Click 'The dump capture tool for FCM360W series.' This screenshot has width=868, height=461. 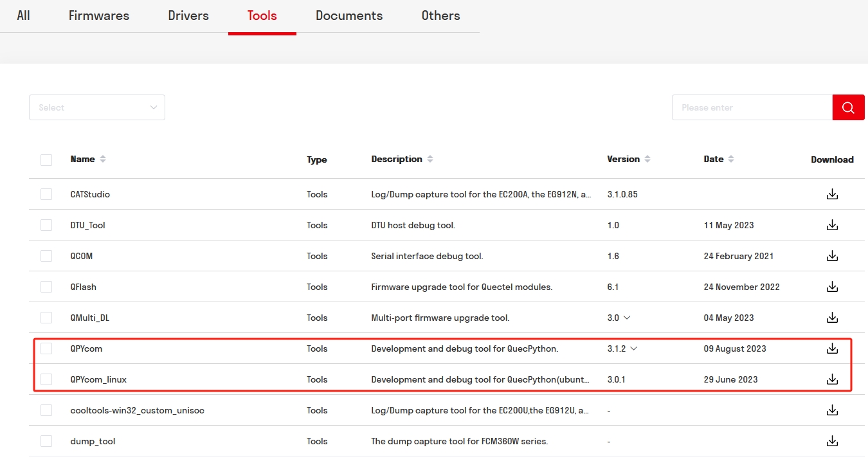coord(460,441)
